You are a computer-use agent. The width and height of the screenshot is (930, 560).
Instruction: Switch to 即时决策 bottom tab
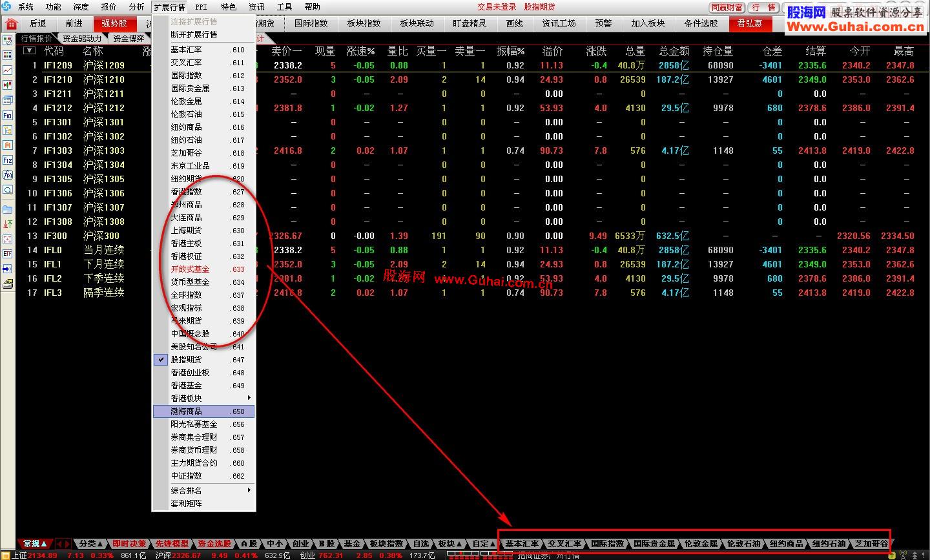pyautogui.click(x=129, y=544)
